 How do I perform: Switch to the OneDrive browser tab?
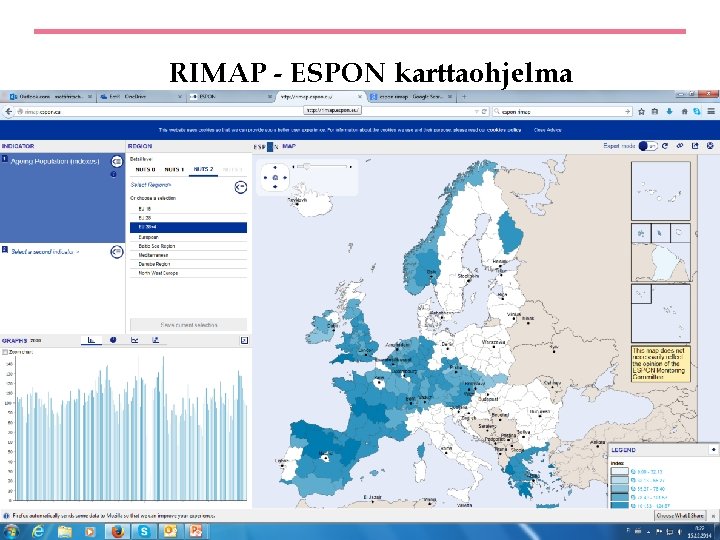pos(140,96)
